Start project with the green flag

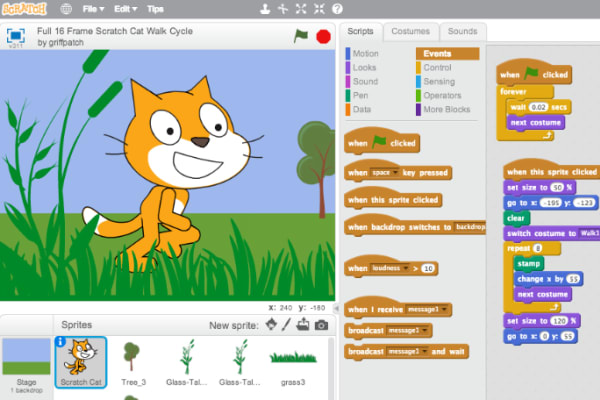click(x=301, y=36)
